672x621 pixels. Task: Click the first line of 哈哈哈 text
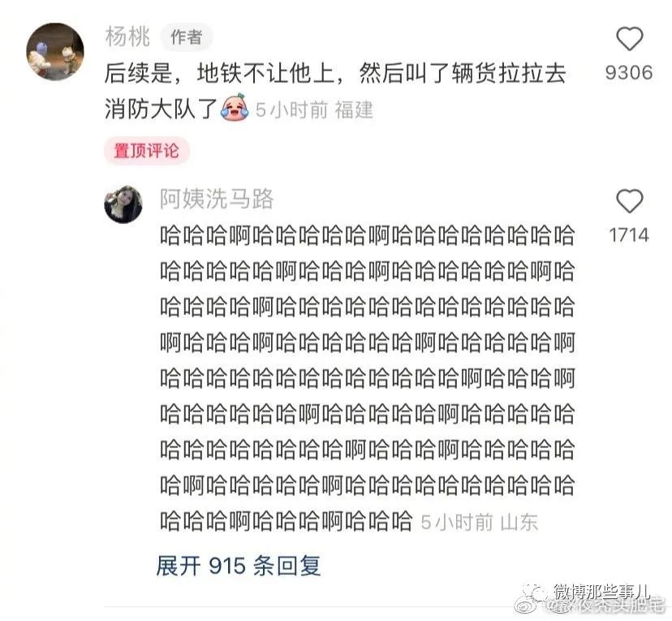coord(368,235)
